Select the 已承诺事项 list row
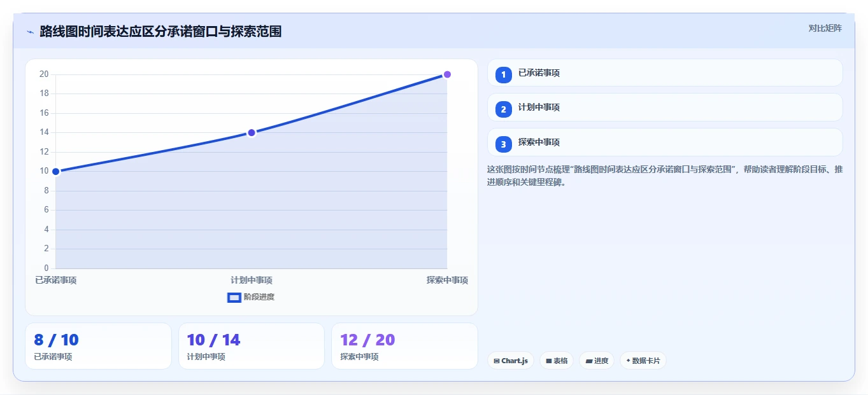Screen dimensions: 868x395 click(x=665, y=73)
